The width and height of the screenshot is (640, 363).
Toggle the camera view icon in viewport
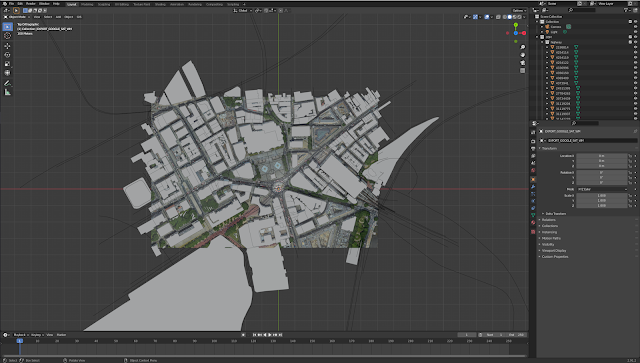pyautogui.click(x=522, y=62)
